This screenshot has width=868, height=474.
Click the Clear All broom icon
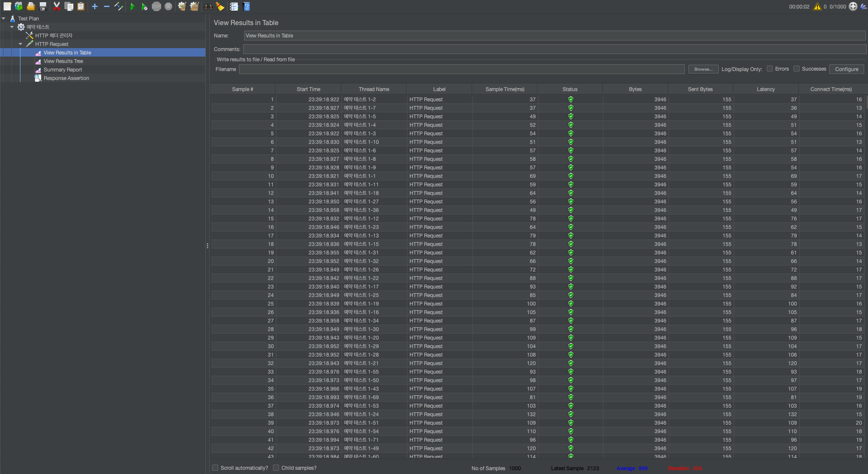click(x=194, y=6)
